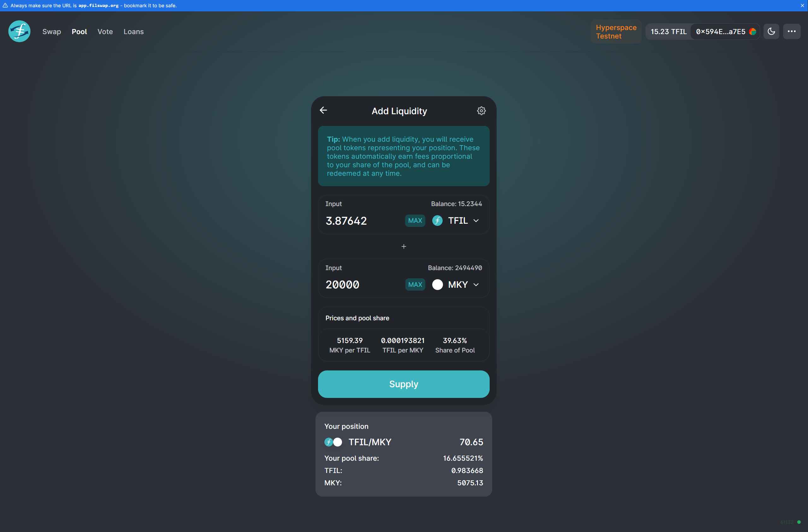Click the Filswap logo icon
808x532 pixels.
[19, 31]
